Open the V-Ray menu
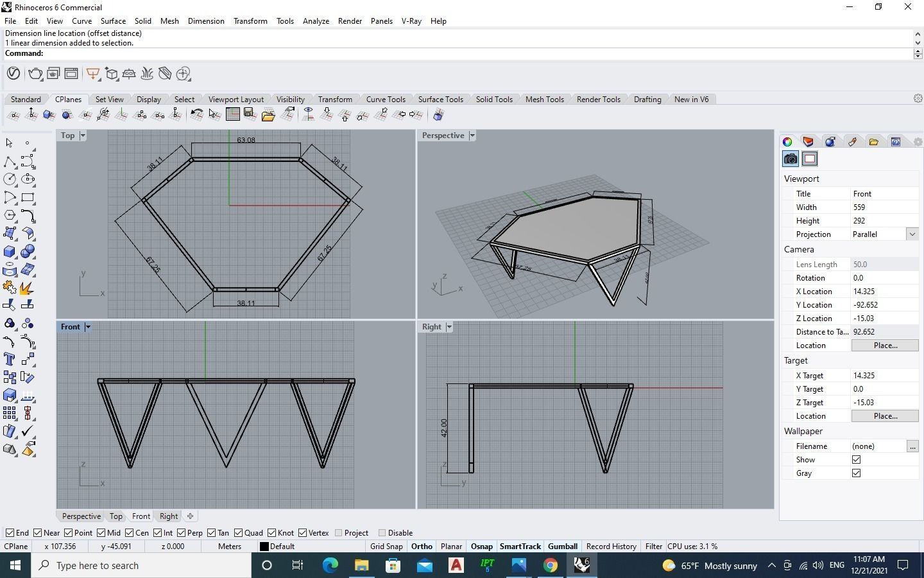924x578 pixels. (x=411, y=21)
